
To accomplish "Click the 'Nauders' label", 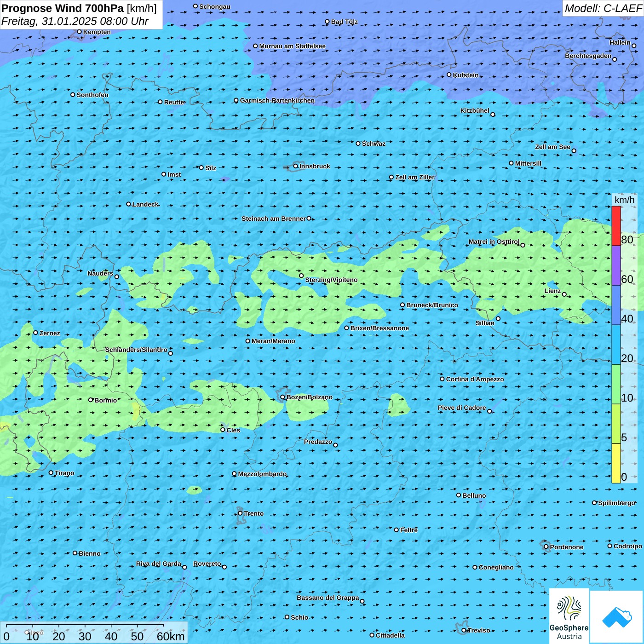I will (x=100, y=273).
